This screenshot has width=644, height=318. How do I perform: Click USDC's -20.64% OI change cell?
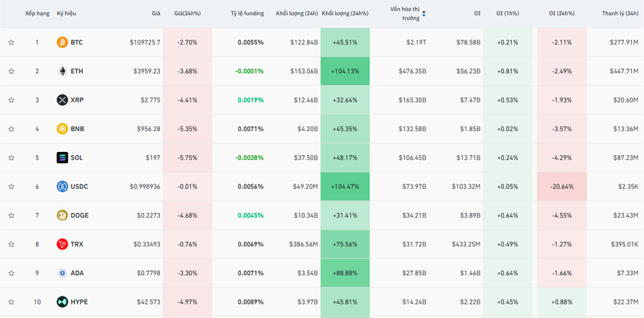point(562,187)
